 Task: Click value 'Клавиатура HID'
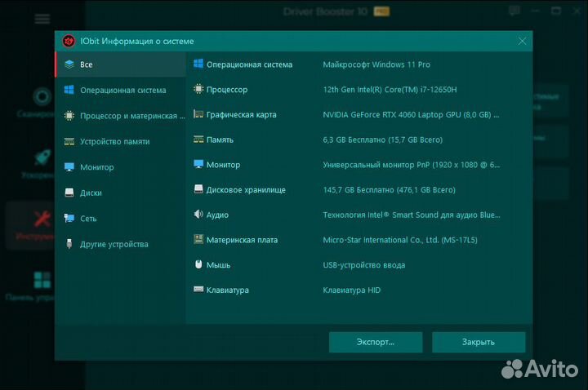(352, 290)
